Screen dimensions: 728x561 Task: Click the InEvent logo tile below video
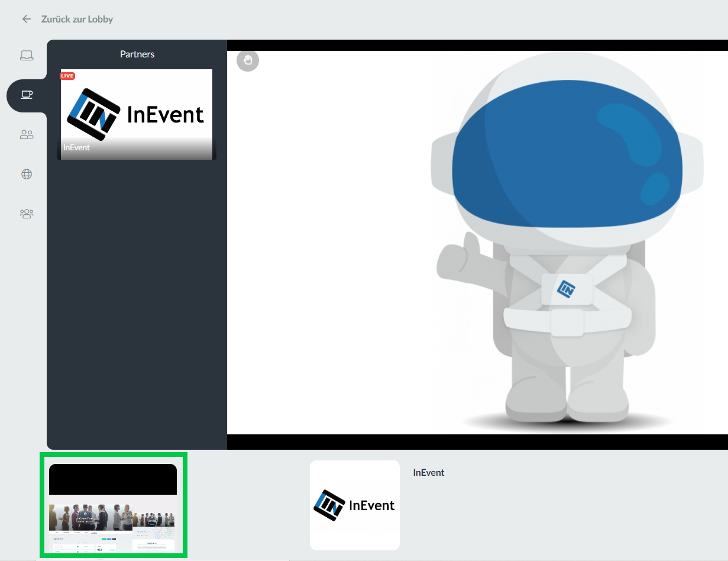(x=355, y=505)
